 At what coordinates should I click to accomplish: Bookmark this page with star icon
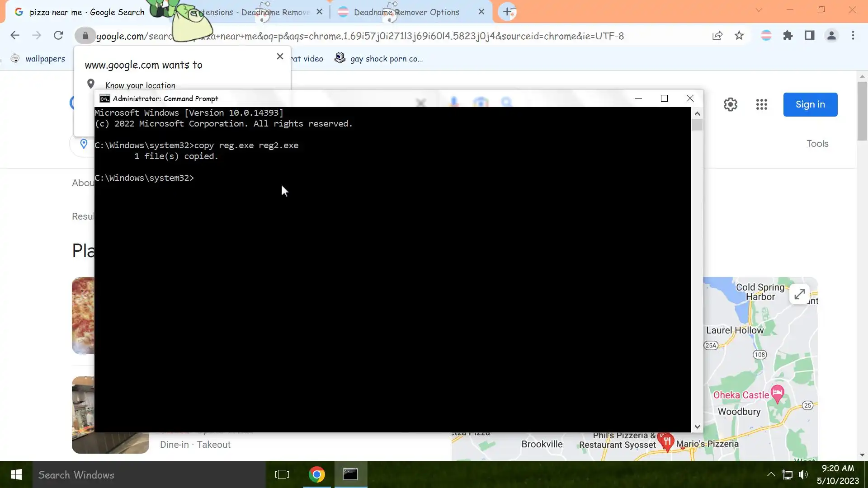(x=739, y=35)
